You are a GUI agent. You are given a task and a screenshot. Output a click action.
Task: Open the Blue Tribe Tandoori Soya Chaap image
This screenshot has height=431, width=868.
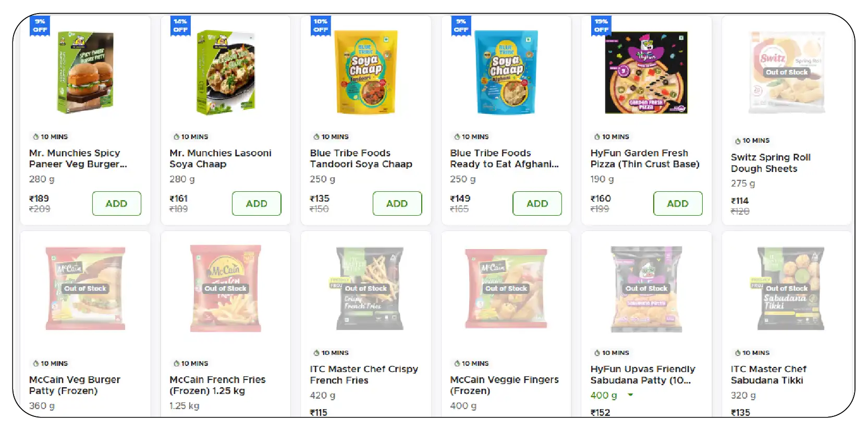coord(365,72)
